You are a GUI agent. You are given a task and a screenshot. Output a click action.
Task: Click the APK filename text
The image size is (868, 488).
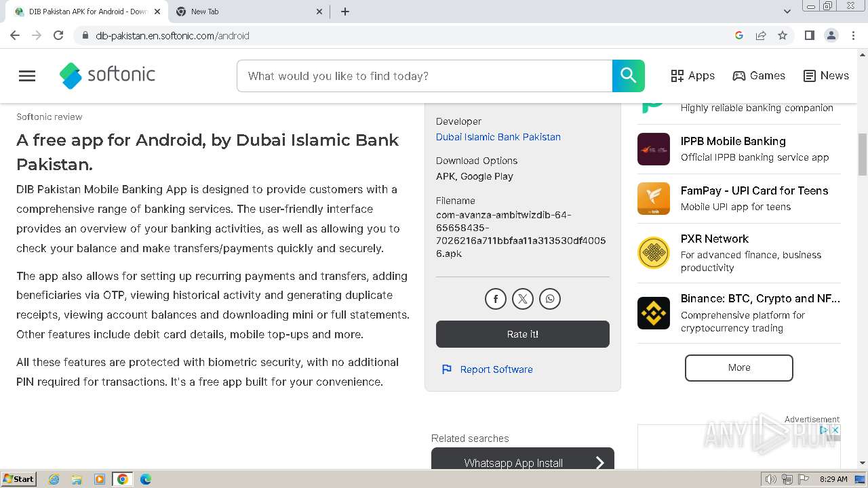pos(521,235)
